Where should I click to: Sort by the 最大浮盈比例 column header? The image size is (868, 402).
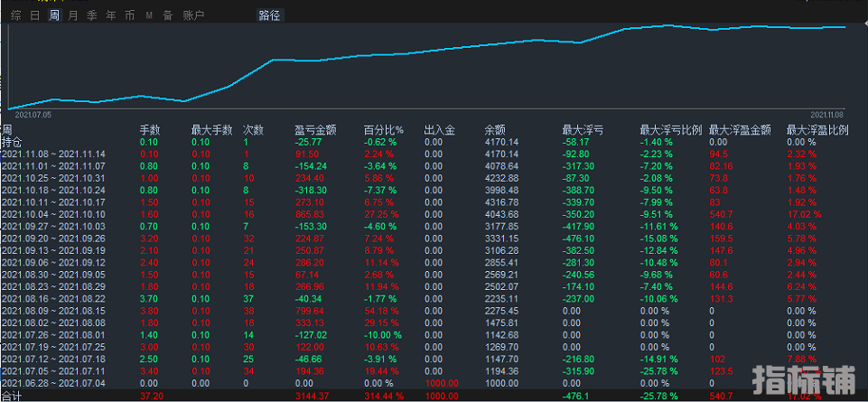tap(817, 130)
